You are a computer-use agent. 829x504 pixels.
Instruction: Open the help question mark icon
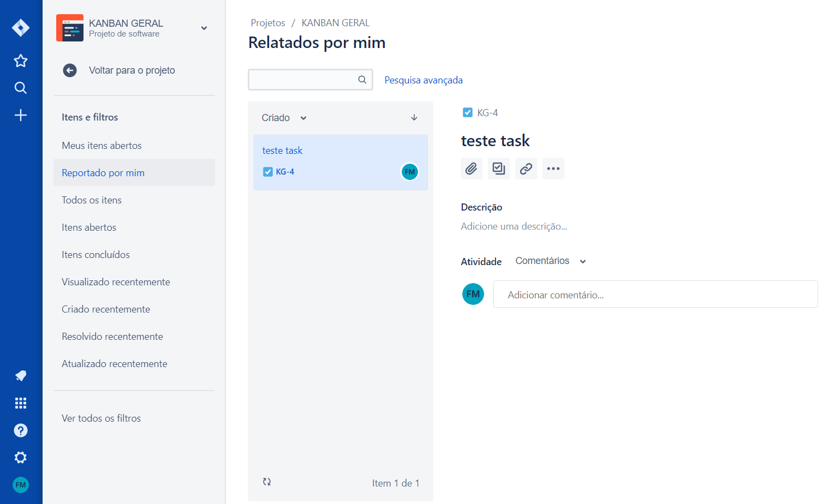(x=21, y=430)
